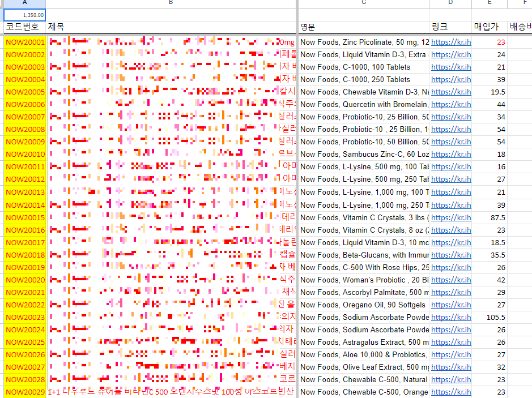Image resolution: width=532 pixels, height=398 pixels.
Task: Open link in the NOW20018 row
Action: click(451, 255)
